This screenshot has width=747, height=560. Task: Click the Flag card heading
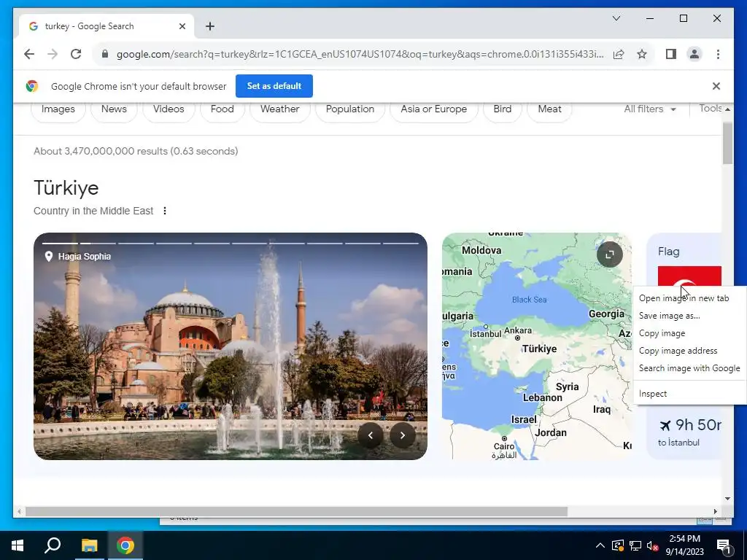[668, 252]
